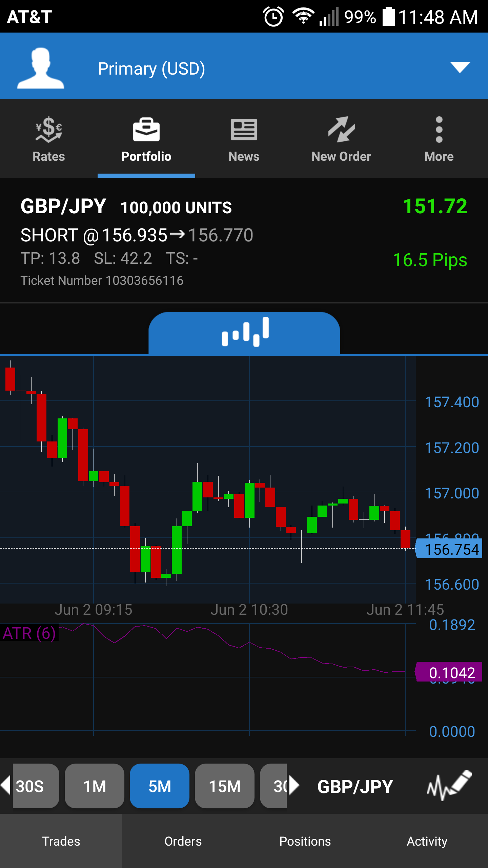Open the GBP/JPY chart pair selector

pos(355,787)
